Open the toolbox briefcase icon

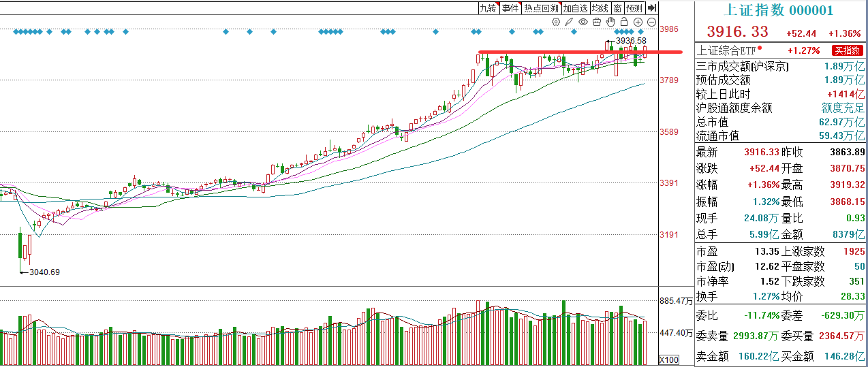tap(597, 22)
